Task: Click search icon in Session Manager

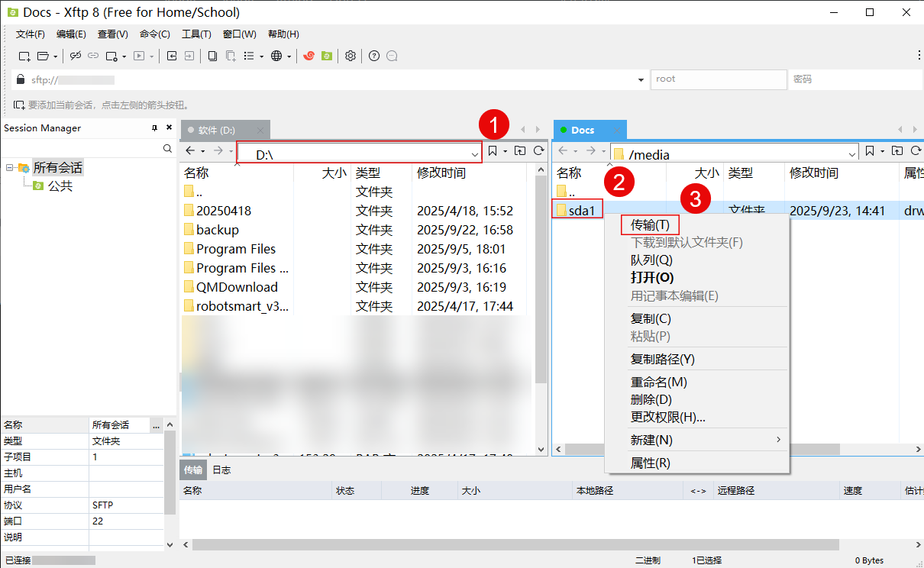Action: click(x=168, y=149)
